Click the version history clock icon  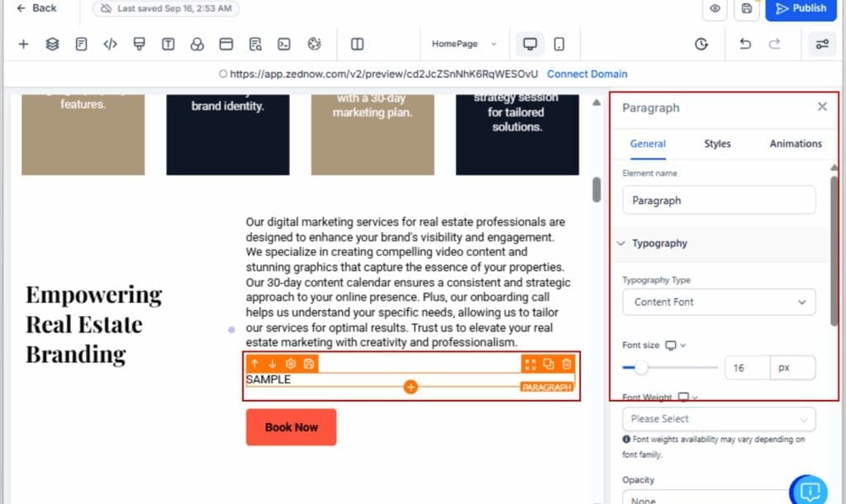701,45
